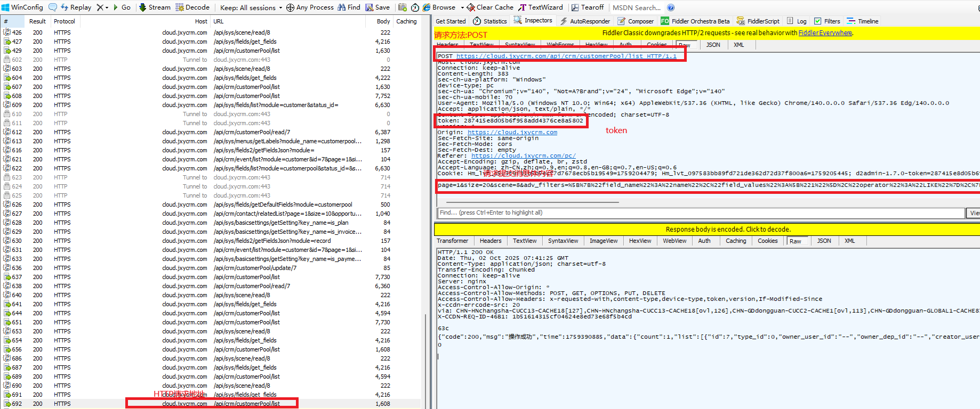This screenshot has width=980, height=409.
Task: Select request inspector JSON tab
Action: click(x=713, y=45)
